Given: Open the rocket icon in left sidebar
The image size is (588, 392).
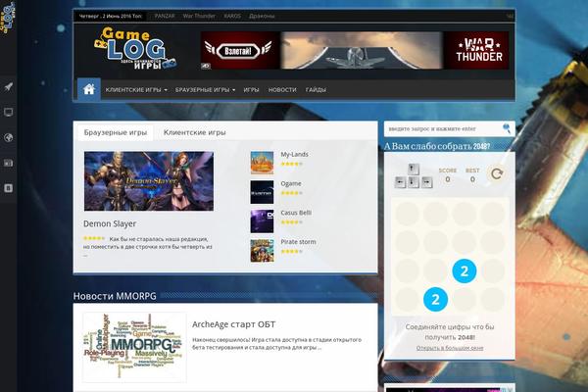Looking at the screenshot, I should point(8,87).
